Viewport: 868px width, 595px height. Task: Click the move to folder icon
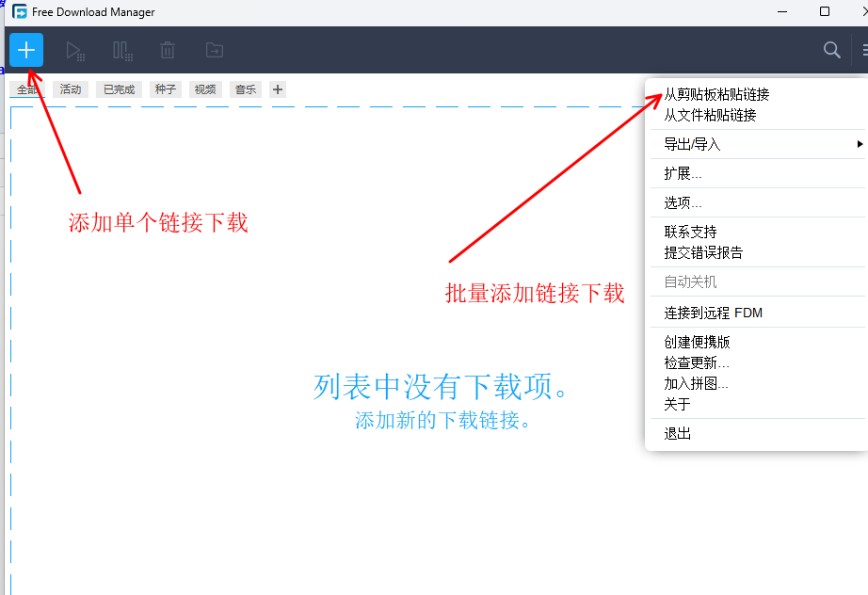point(215,50)
